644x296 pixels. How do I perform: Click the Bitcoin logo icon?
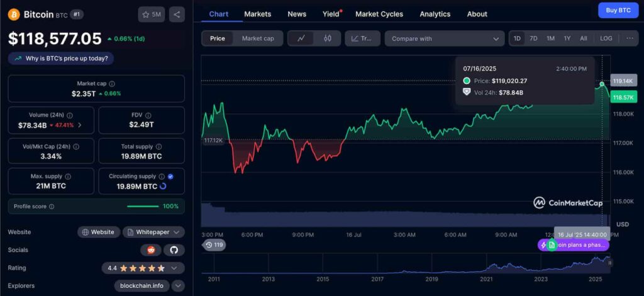coord(14,15)
